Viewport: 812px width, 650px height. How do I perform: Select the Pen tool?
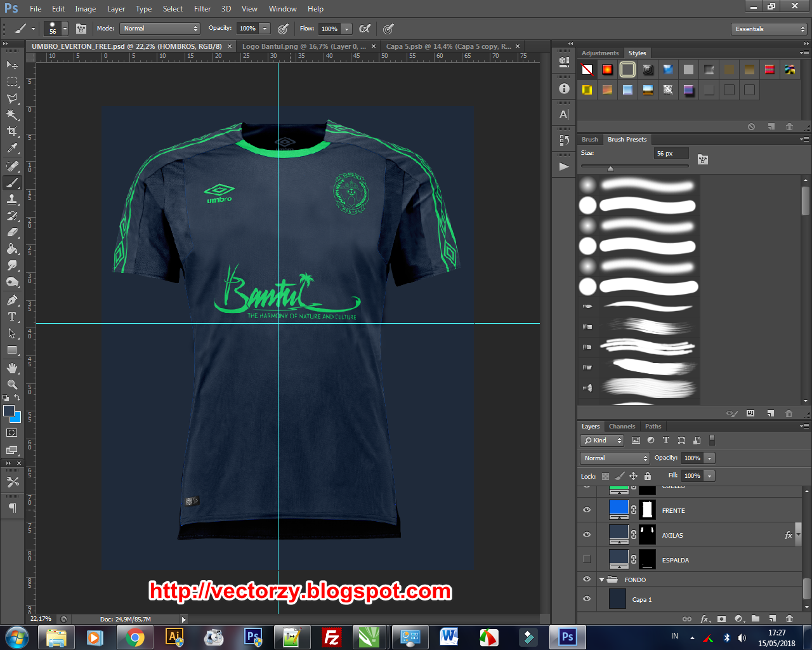[12, 300]
